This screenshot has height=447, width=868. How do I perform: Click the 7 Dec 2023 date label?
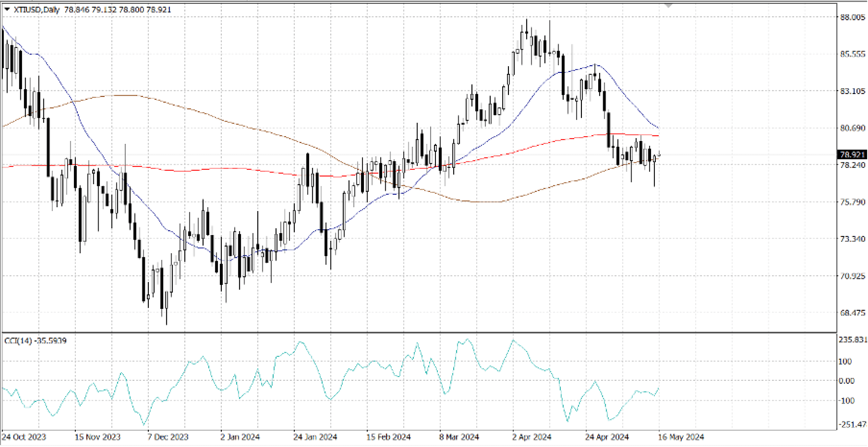pyautogui.click(x=168, y=437)
